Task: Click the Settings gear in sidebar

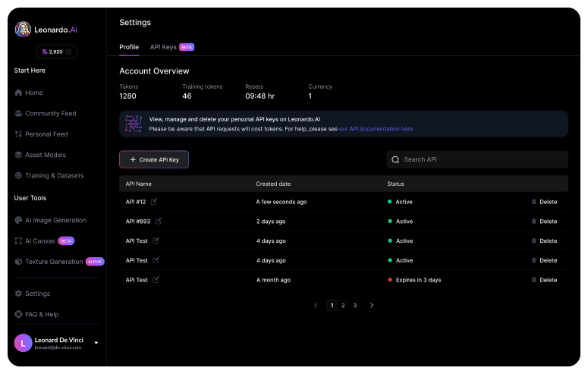Action: [18, 294]
